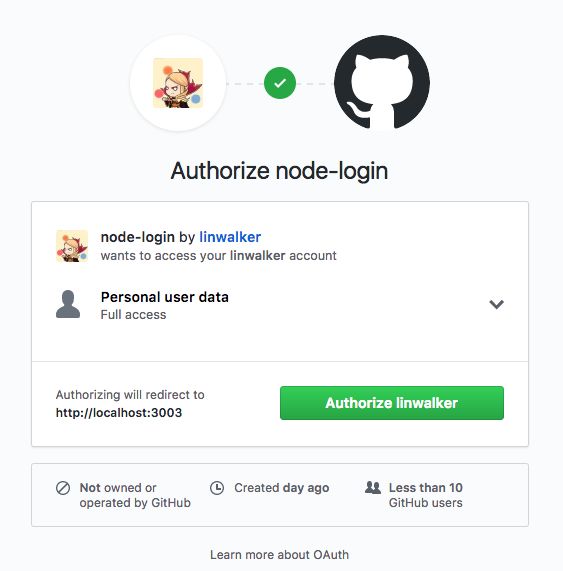Click the bold node-login app name
Viewport: 563px width, 571px height.
(x=138, y=237)
